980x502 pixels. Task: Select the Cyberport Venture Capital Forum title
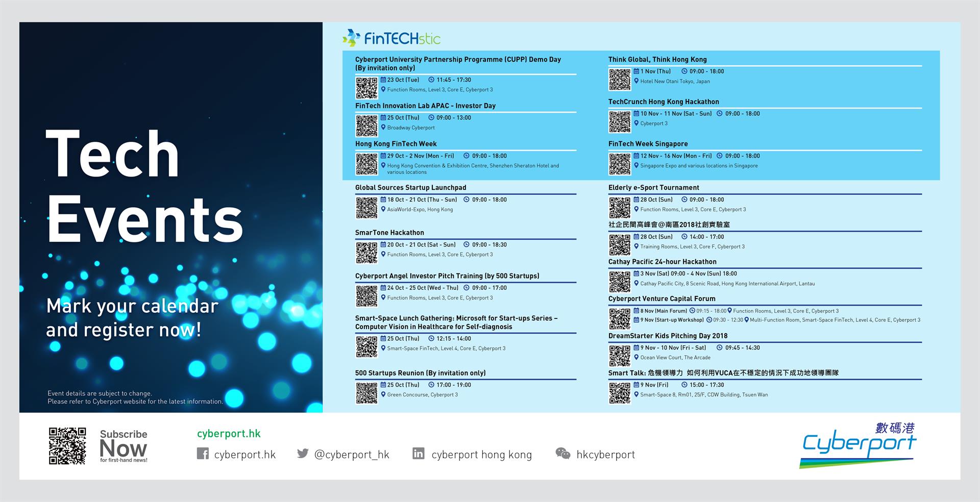662,299
